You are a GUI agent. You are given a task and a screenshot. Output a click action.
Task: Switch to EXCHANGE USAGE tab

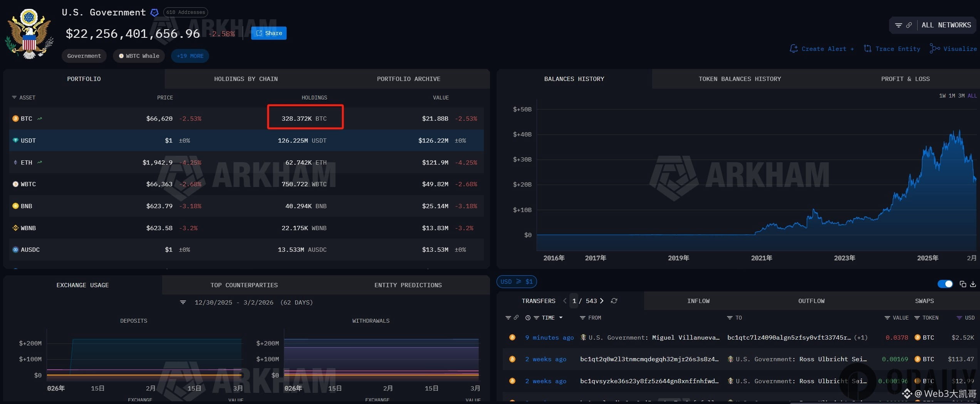click(x=82, y=285)
